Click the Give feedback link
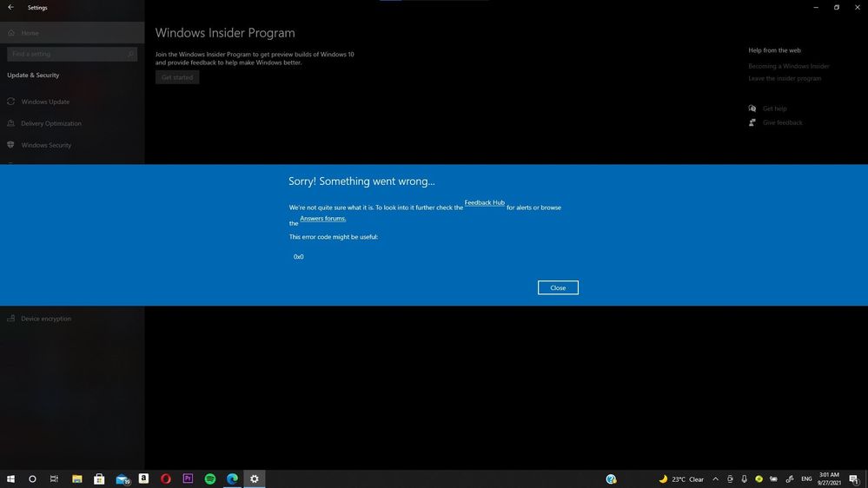This screenshot has height=488, width=868. [782, 122]
